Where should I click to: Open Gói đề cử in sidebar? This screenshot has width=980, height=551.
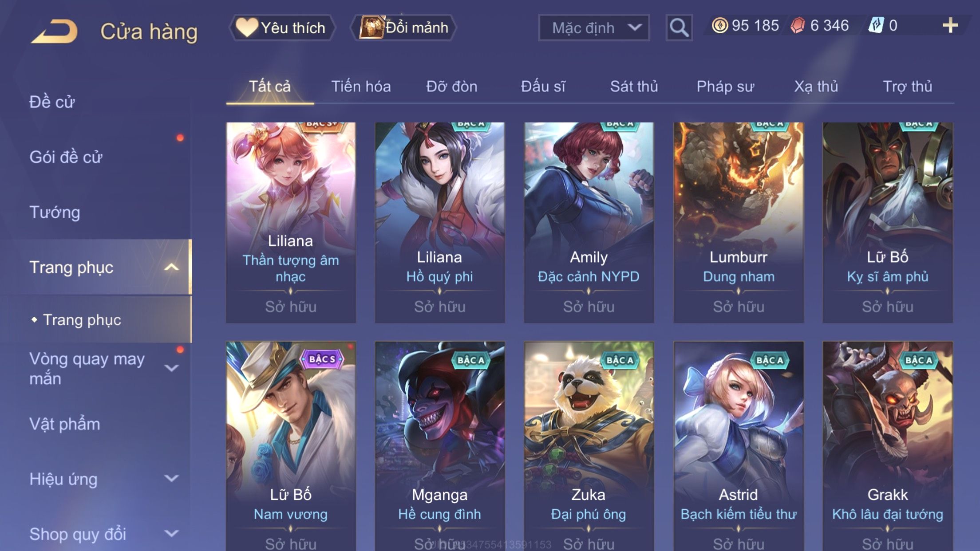(66, 157)
